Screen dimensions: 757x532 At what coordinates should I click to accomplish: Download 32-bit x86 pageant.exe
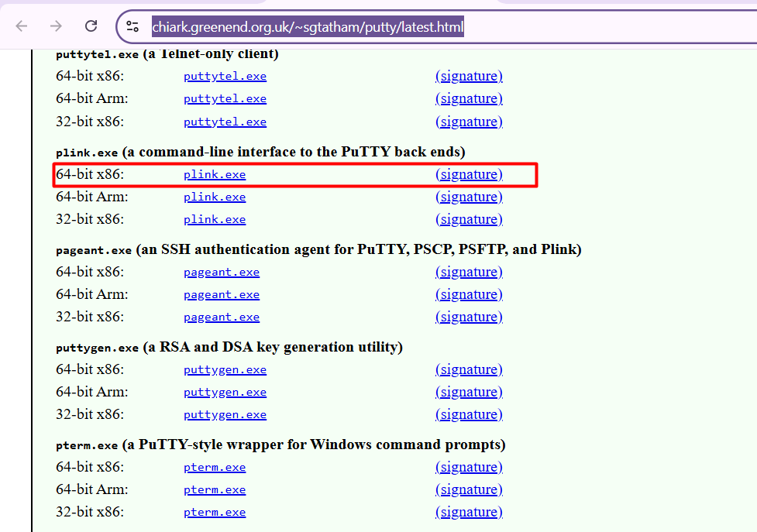click(x=222, y=317)
